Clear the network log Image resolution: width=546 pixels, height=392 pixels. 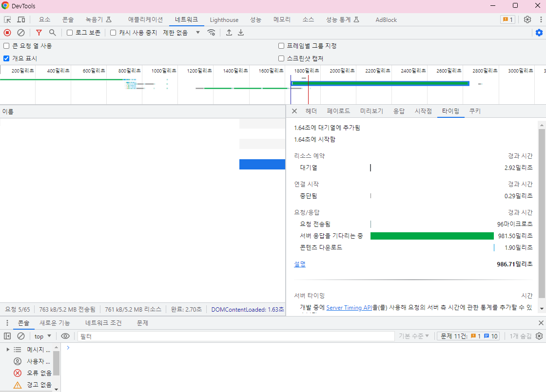point(21,33)
